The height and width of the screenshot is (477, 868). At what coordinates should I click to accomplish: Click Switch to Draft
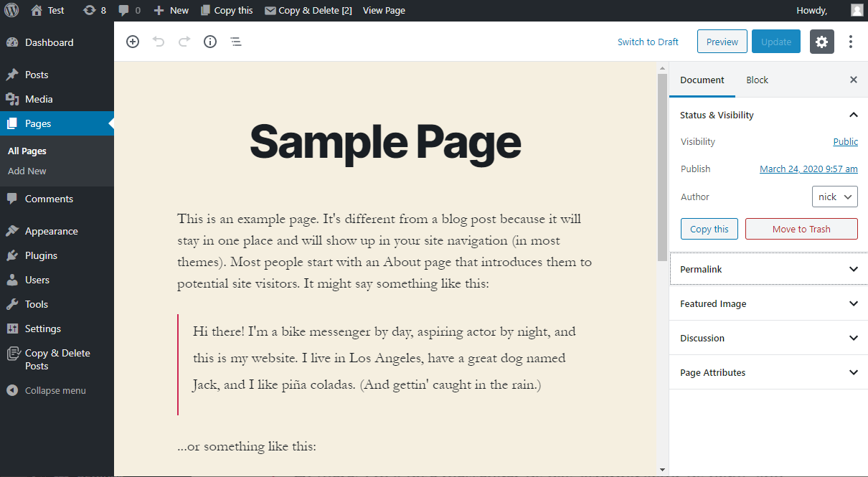(648, 42)
